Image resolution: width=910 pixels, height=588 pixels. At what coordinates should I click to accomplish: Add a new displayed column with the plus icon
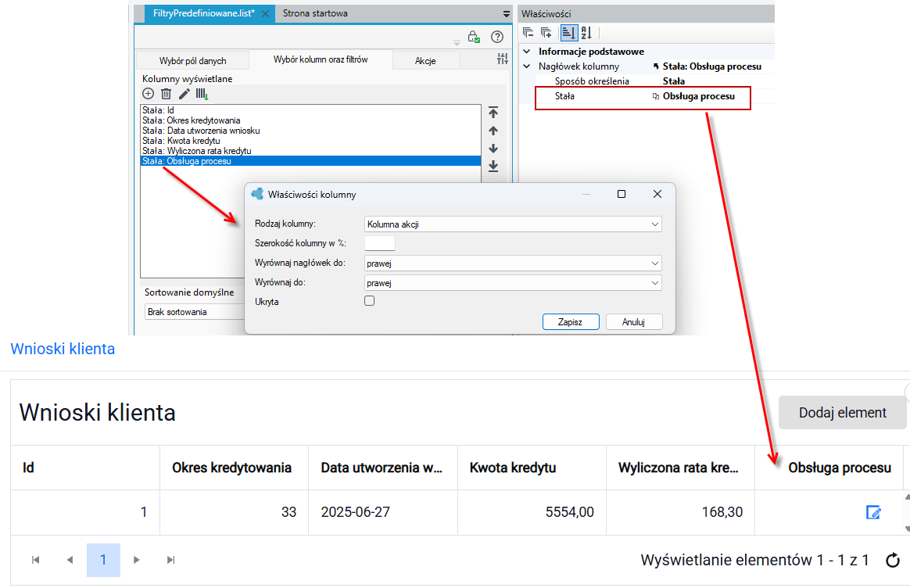[x=148, y=94]
